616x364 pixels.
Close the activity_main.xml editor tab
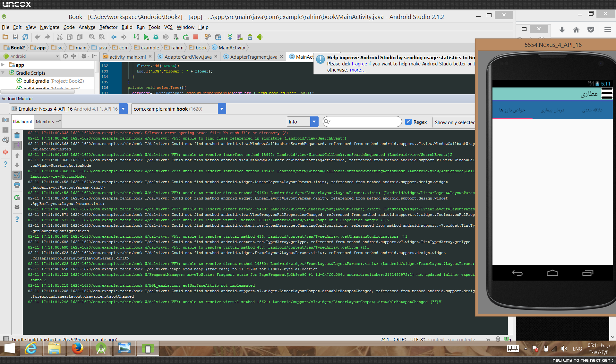tap(150, 57)
